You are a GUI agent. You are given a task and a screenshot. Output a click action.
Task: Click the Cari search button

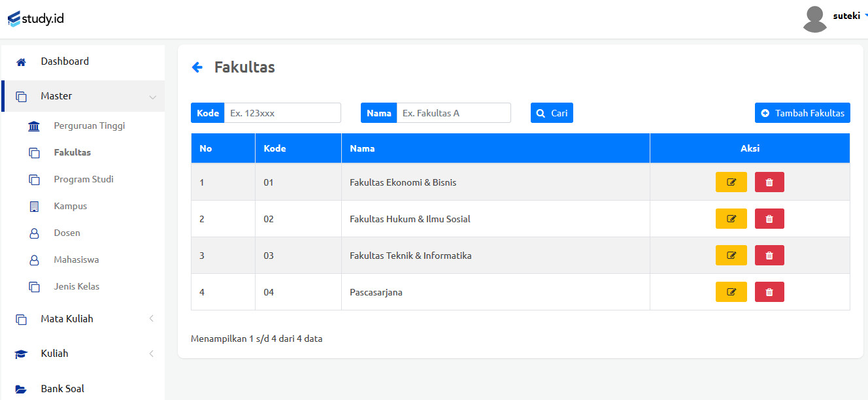(552, 113)
